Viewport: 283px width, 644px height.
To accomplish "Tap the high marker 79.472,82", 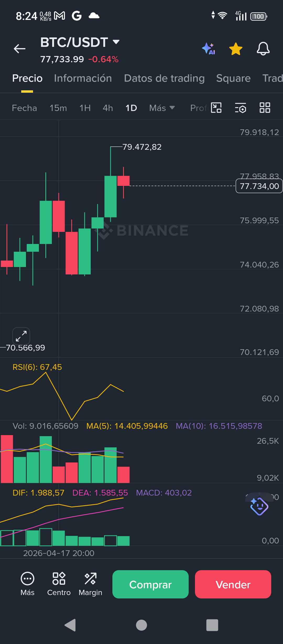I will coord(142,147).
